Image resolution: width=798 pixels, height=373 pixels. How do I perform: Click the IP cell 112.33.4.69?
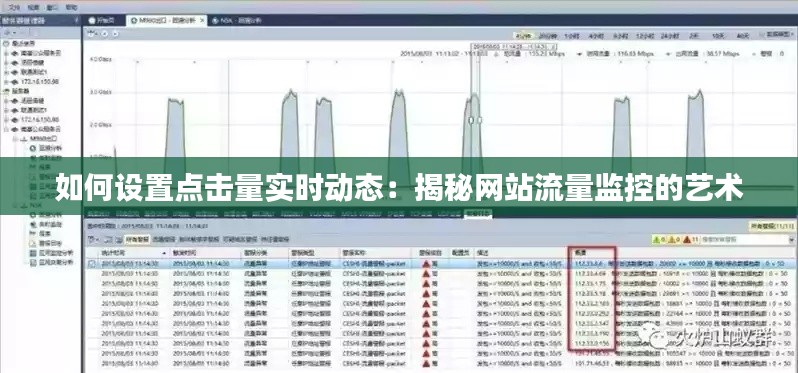590,274
